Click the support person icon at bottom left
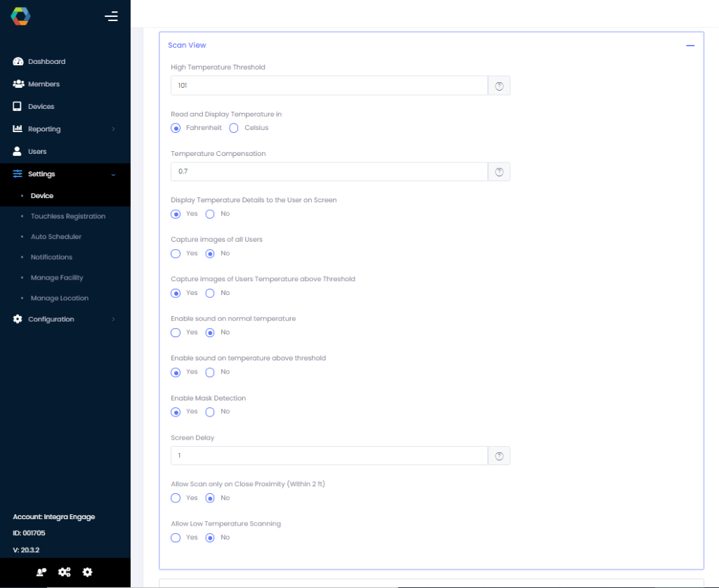 pos(41,572)
